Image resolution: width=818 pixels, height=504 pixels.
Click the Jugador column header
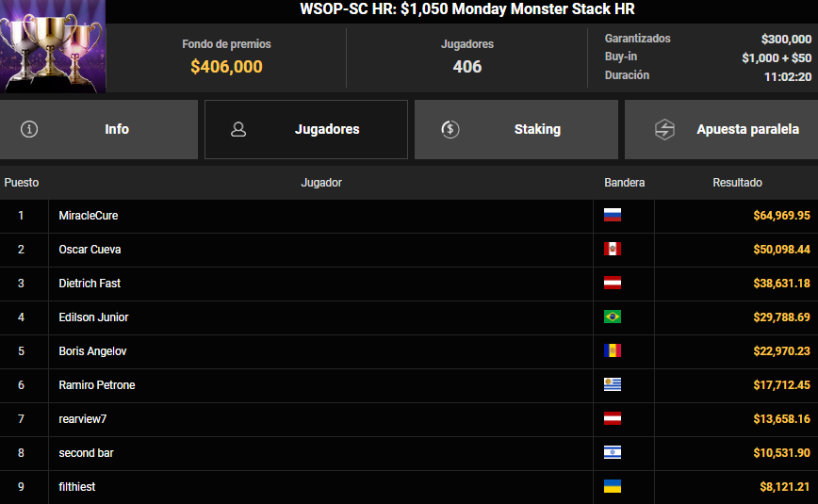coord(321,183)
